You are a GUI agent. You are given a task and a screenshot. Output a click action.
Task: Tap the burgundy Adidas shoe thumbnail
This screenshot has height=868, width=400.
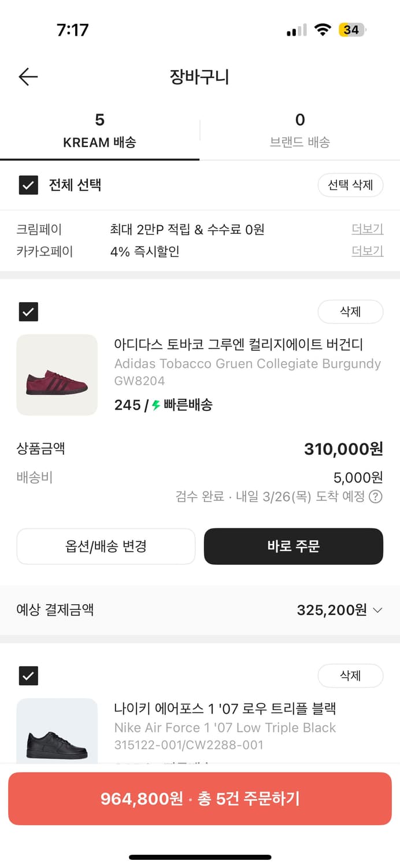point(57,374)
